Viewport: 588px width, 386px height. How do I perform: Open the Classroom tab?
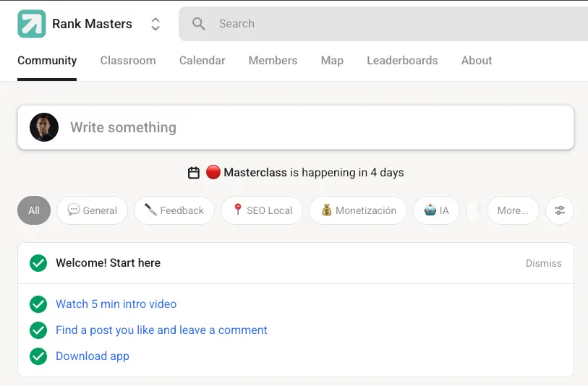coord(128,60)
